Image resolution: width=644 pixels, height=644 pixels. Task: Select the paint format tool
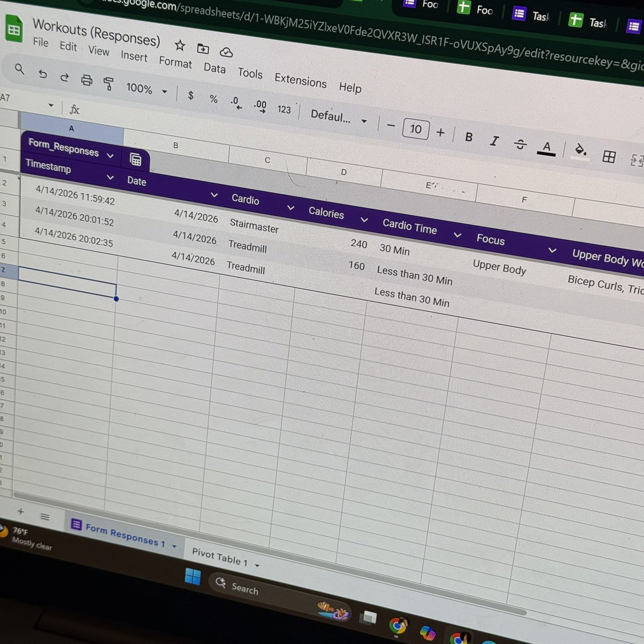click(109, 84)
